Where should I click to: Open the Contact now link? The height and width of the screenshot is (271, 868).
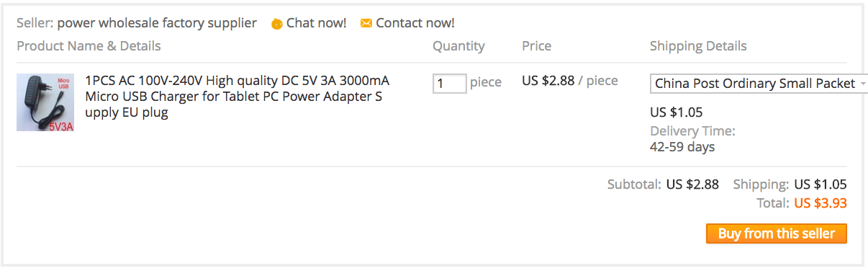coord(415,23)
